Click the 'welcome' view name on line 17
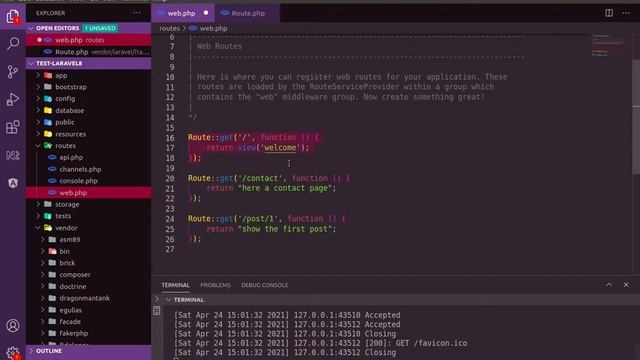Screen dimensions: 640x360 coord(280,148)
